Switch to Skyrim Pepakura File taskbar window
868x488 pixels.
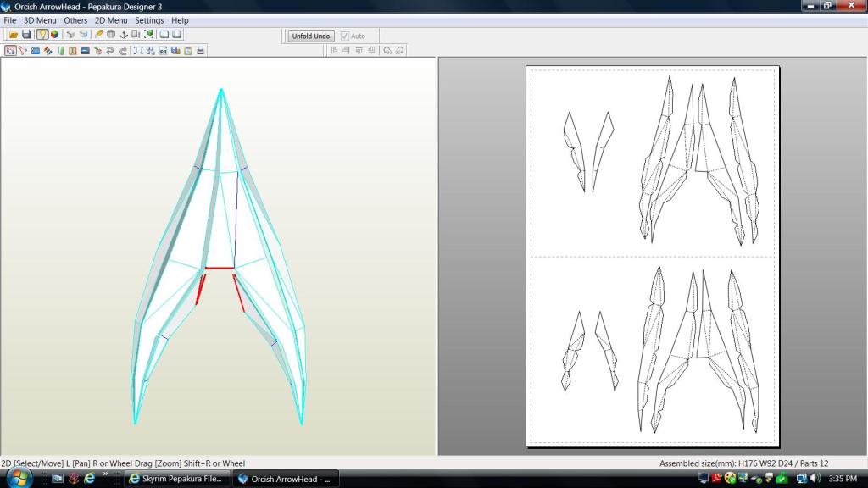point(176,479)
